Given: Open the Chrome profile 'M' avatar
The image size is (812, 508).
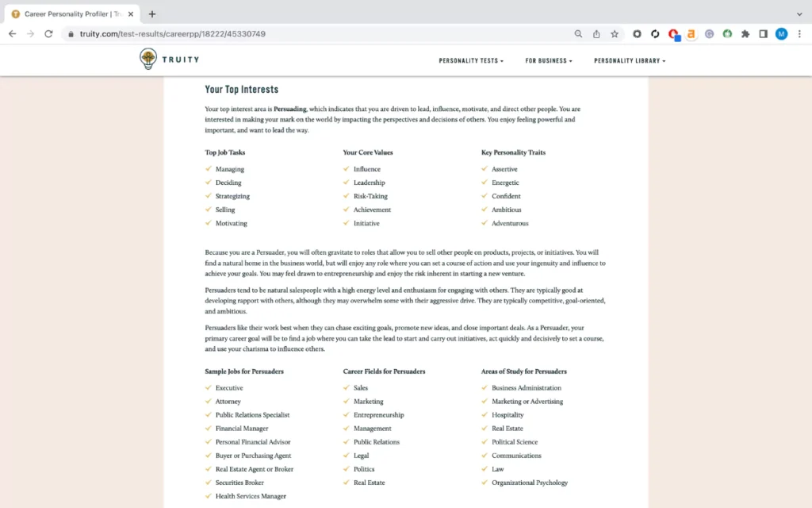Looking at the screenshot, I should pos(781,33).
